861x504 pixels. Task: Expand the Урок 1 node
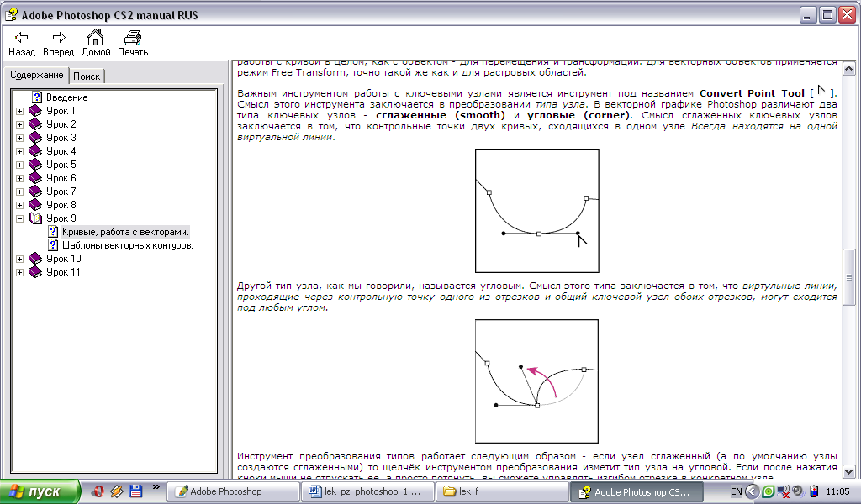pyautogui.click(x=20, y=111)
